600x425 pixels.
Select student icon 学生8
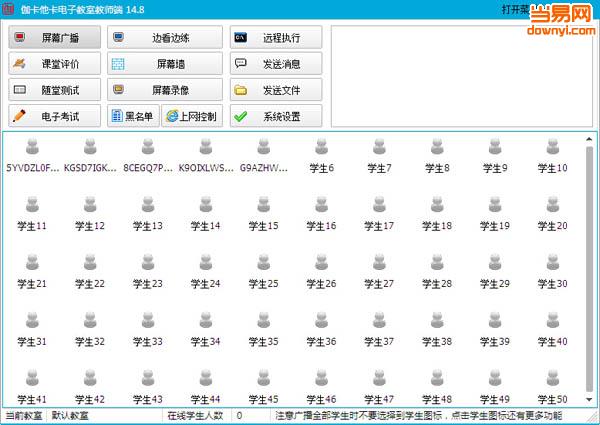click(x=437, y=147)
